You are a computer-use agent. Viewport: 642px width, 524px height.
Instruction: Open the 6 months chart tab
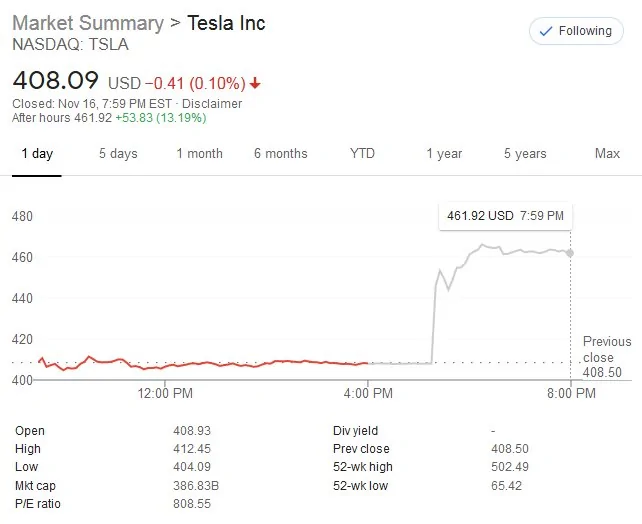pos(281,154)
